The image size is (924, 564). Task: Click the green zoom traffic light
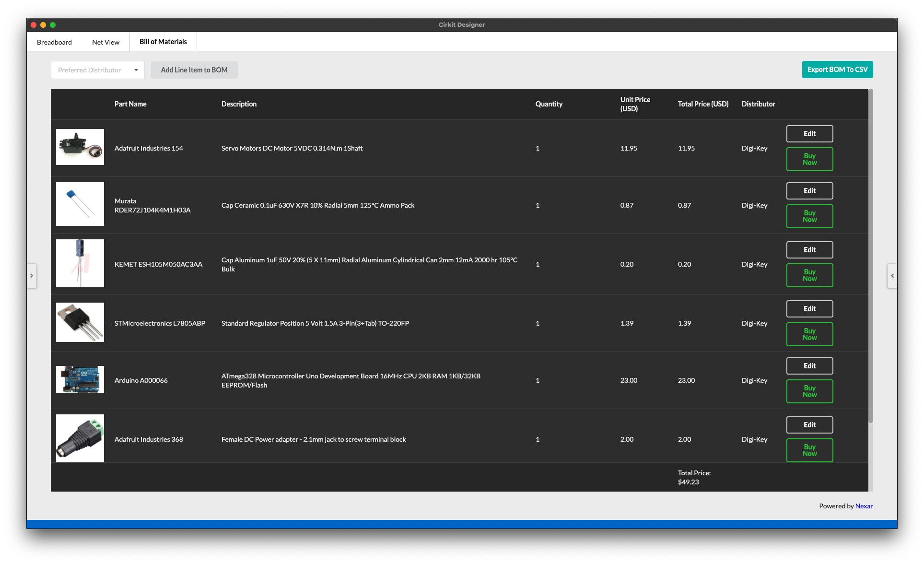pyautogui.click(x=53, y=24)
